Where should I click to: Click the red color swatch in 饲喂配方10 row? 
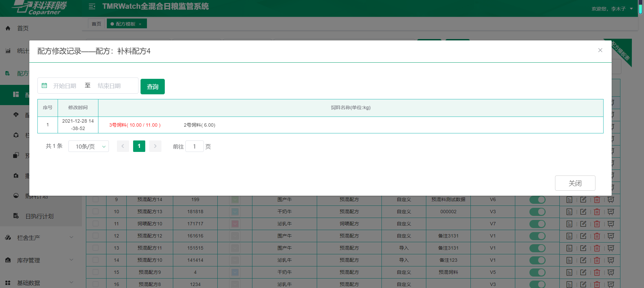pyautogui.click(x=235, y=224)
